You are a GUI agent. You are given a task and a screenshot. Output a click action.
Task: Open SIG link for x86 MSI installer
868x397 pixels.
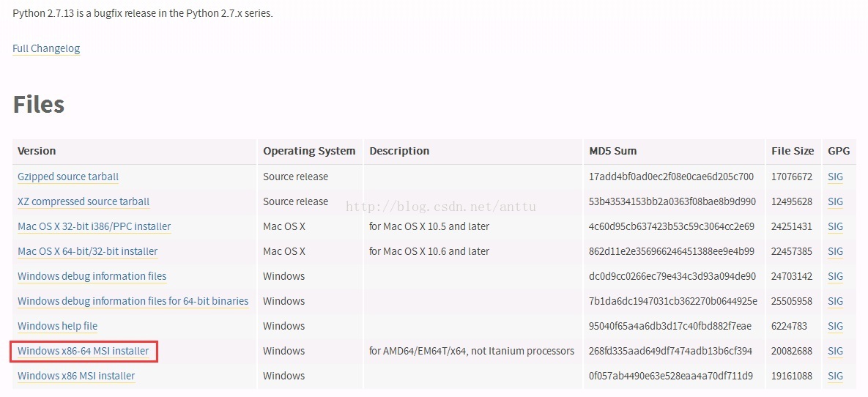pos(835,376)
